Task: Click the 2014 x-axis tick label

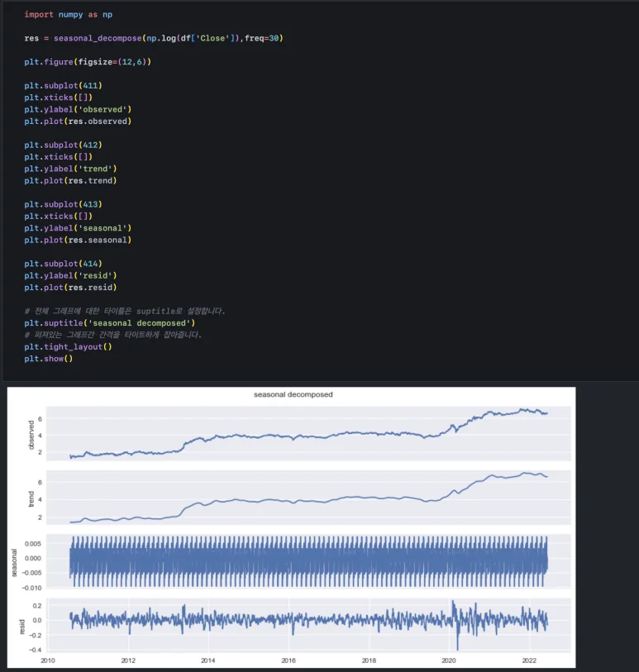Action: point(208,660)
